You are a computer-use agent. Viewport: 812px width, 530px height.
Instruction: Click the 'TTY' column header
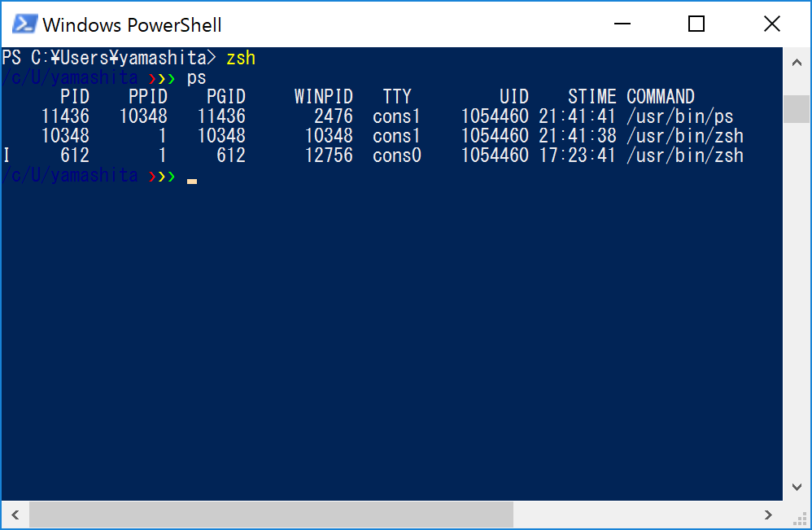click(397, 96)
